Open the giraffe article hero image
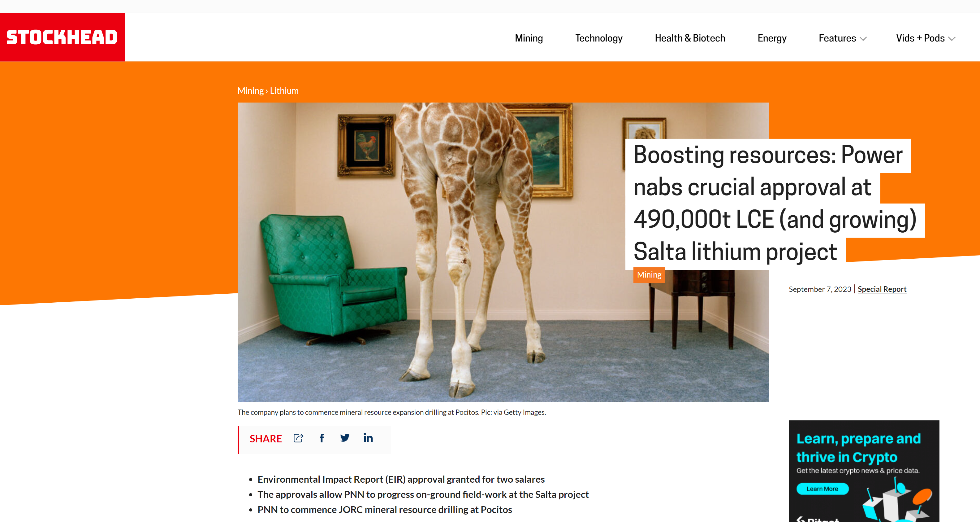 pos(503,252)
